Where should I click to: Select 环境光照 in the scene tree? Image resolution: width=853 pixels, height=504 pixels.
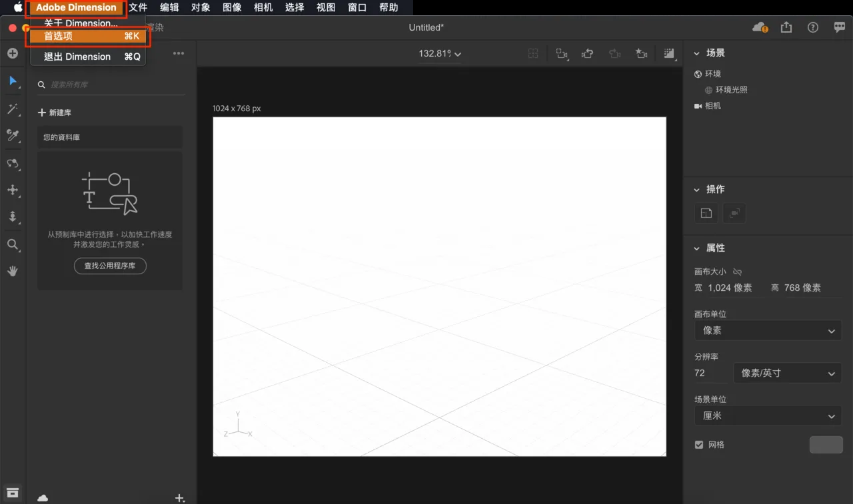pyautogui.click(x=726, y=90)
